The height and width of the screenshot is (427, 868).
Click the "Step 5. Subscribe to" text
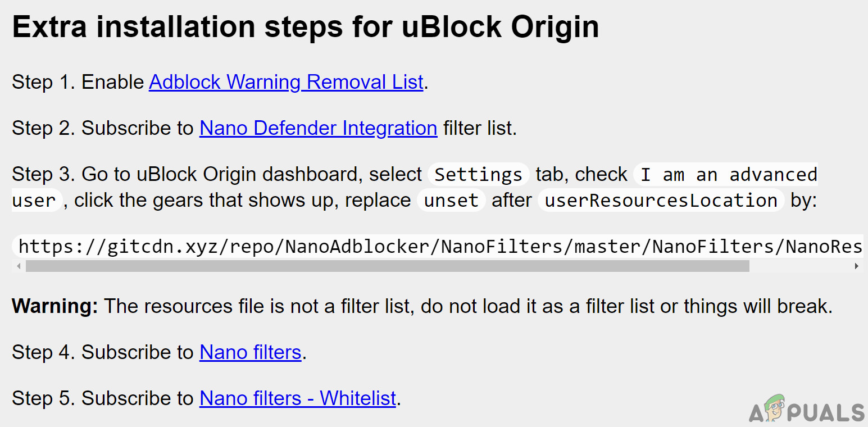(x=103, y=398)
